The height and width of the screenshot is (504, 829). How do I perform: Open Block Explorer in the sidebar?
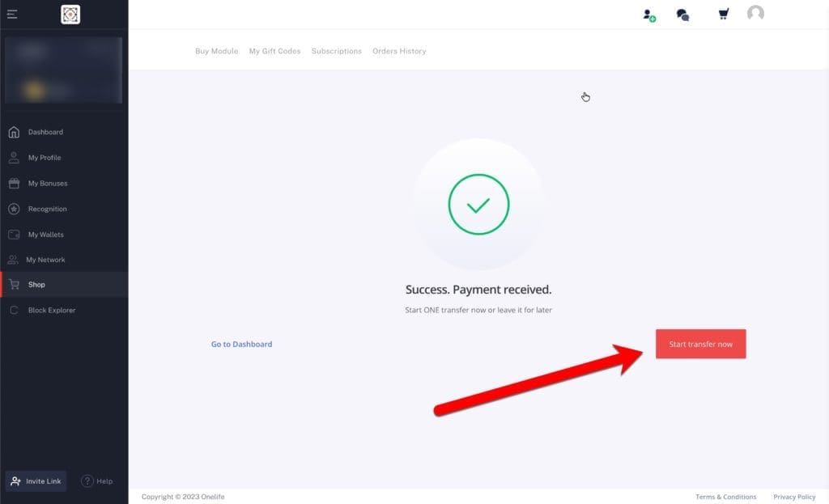coord(51,311)
